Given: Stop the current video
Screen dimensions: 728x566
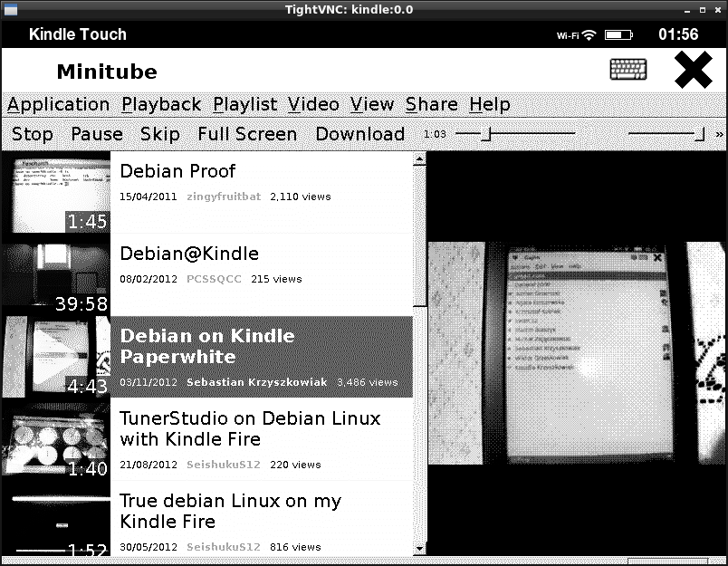Looking at the screenshot, I should (32, 134).
